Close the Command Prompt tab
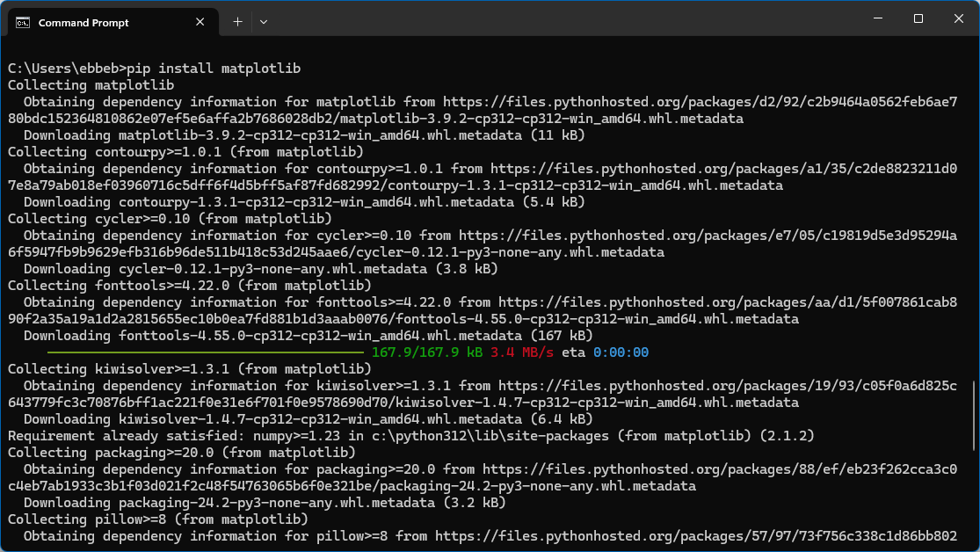 coord(201,23)
